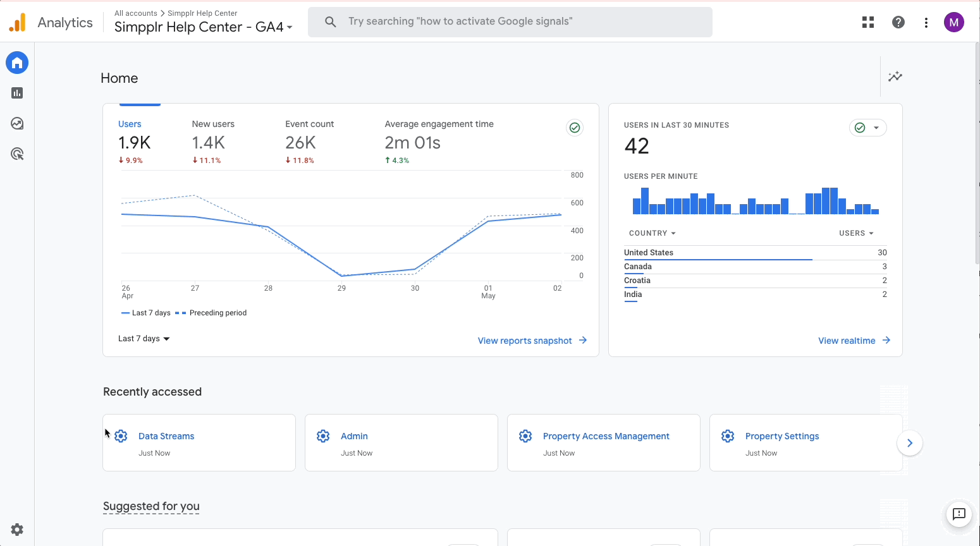
Task: Expand the Last 7 days dropdown
Action: pos(144,338)
